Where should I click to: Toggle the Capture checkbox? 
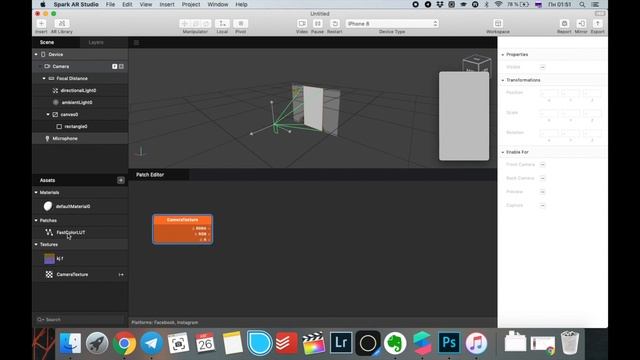click(542, 205)
